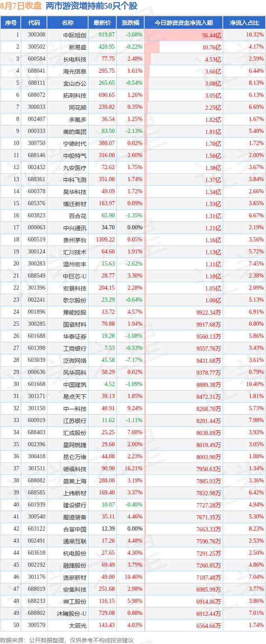The width and height of the screenshot is (266, 644).
Task: Click the 今日游资资金净流入额 column header
Action: 184,23
